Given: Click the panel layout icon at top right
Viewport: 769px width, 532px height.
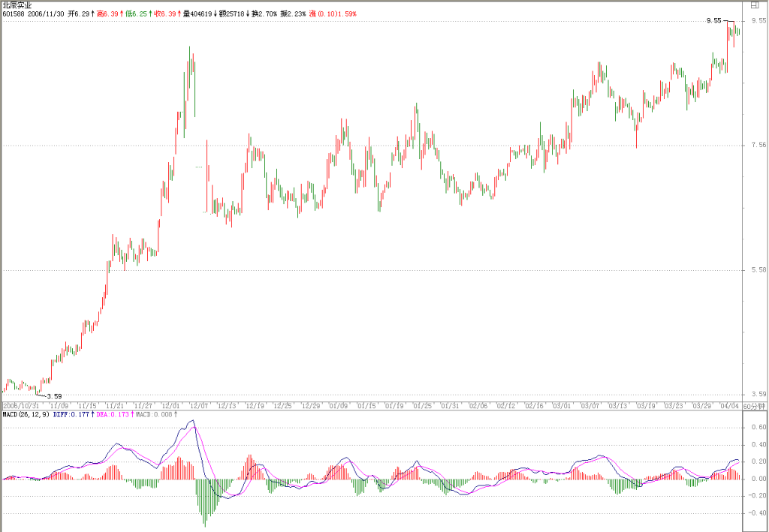Looking at the screenshot, I should click(x=754, y=5).
